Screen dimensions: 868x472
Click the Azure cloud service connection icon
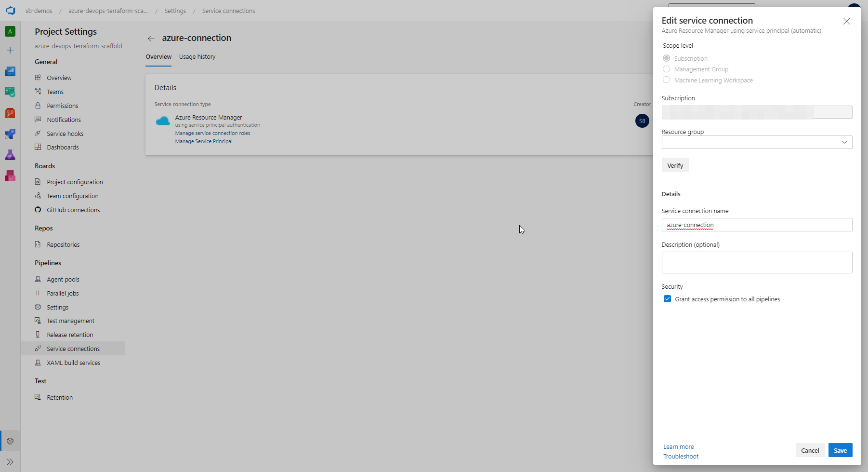coord(163,121)
